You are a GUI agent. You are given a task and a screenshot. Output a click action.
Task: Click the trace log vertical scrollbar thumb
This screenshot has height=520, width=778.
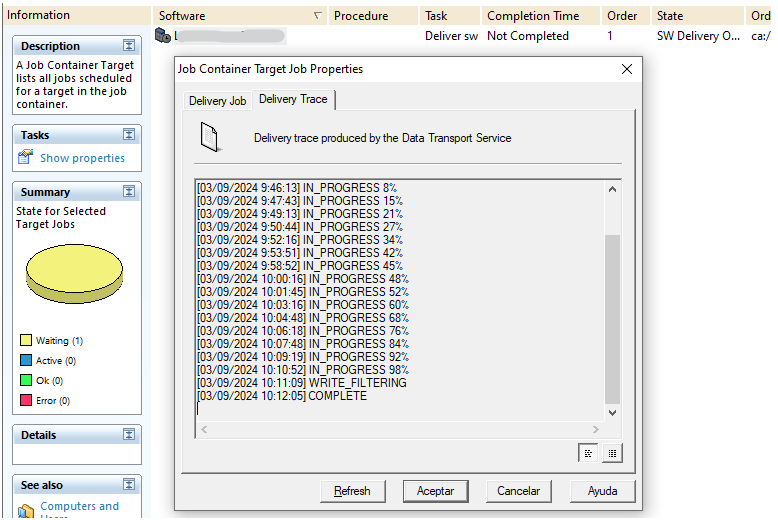coord(612,319)
